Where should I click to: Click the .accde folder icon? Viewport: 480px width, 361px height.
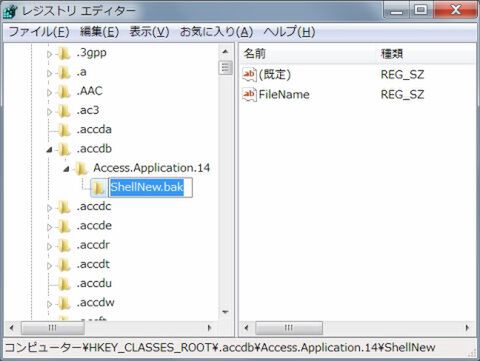pos(64,226)
